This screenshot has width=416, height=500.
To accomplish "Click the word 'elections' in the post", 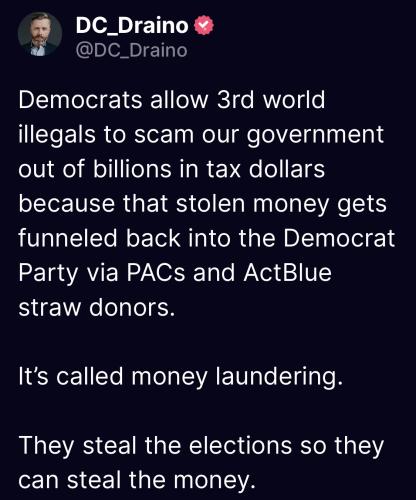I will [x=240, y=446].
